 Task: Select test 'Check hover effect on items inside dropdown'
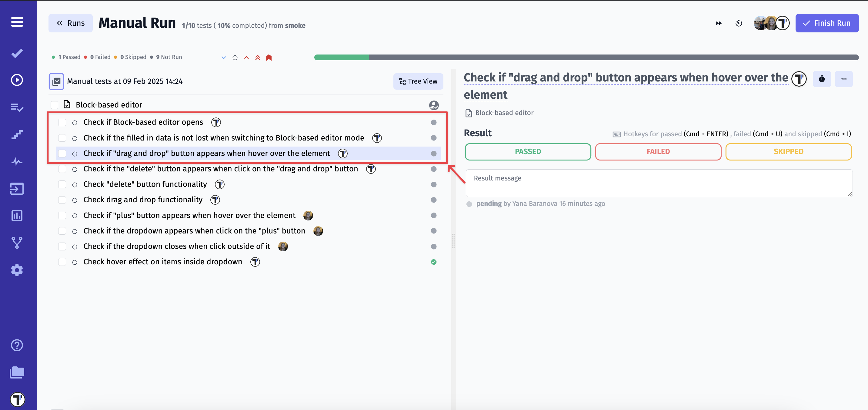162,262
